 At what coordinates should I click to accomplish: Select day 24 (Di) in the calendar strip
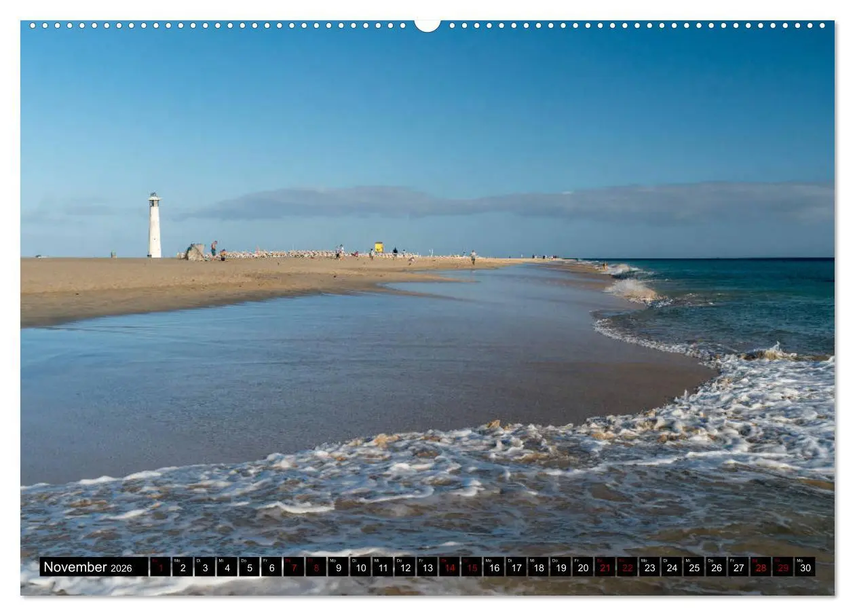[x=671, y=567]
